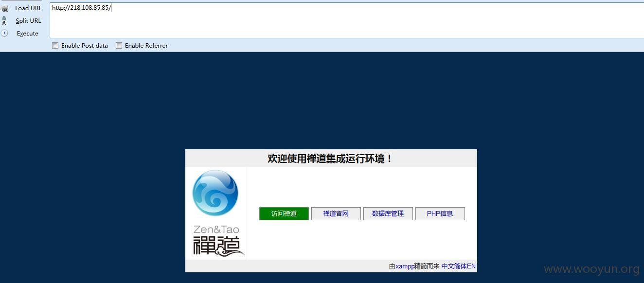Screen dimensions: 644x283
Task: Click the Split URL icon
Action: pyautogui.click(x=4, y=20)
